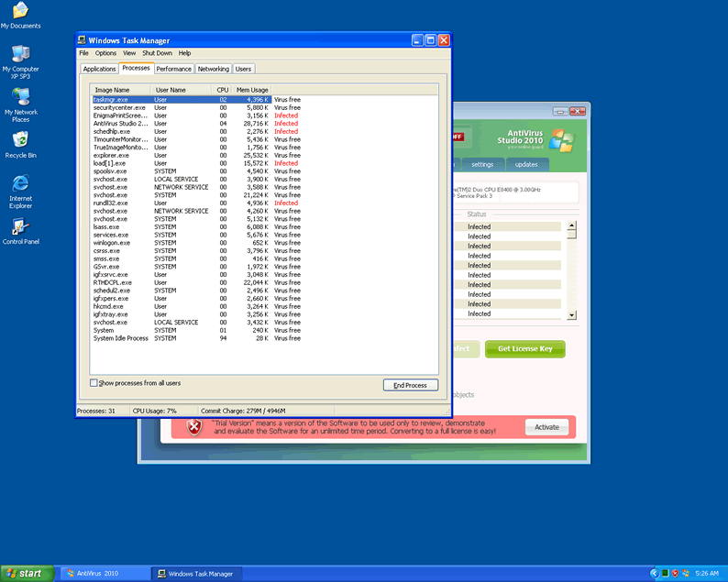Click the green CPU usage tray icon
The height and width of the screenshot is (582, 728).
665,573
